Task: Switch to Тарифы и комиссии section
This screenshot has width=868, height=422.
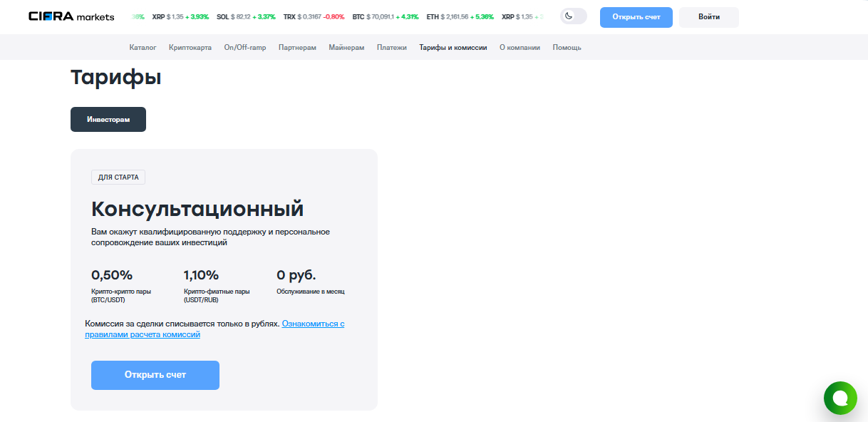Action: point(453,47)
